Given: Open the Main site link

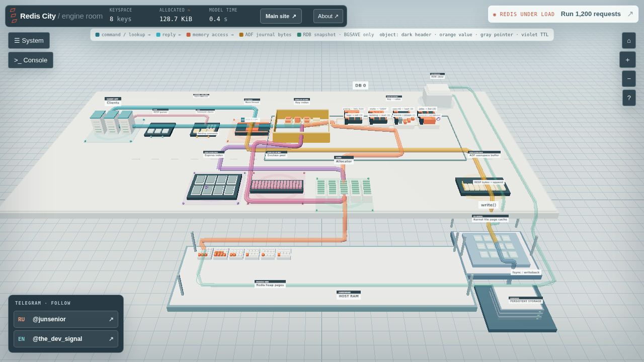Looking at the screenshot, I should click(x=281, y=16).
